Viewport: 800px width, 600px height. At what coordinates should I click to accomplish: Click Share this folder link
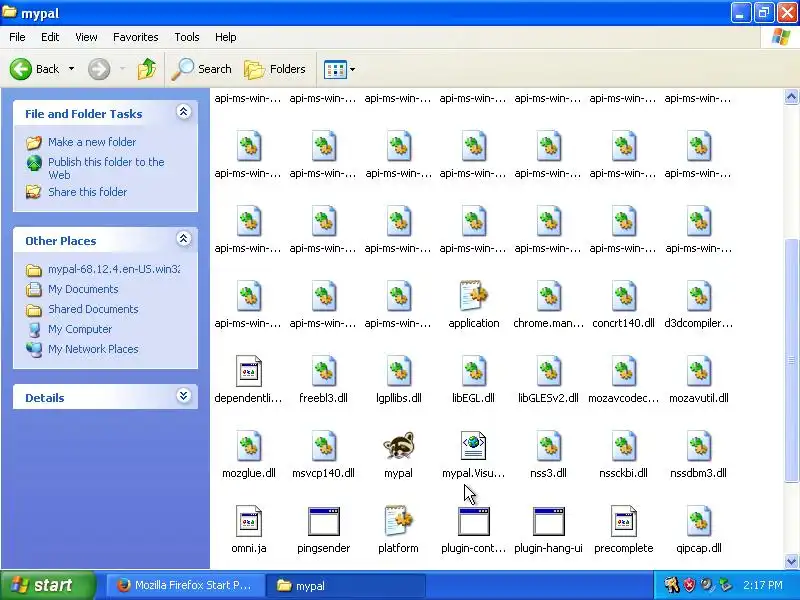click(x=87, y=192)
